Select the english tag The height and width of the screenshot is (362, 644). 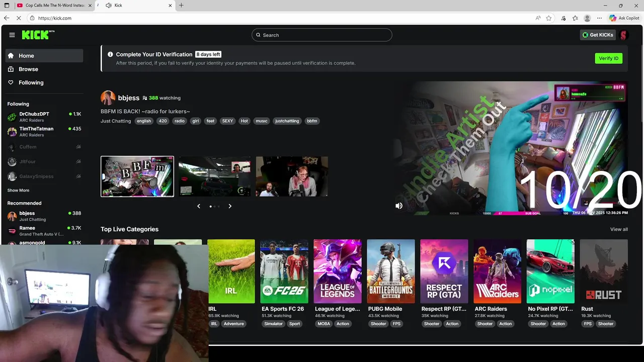tap(144, 121)
